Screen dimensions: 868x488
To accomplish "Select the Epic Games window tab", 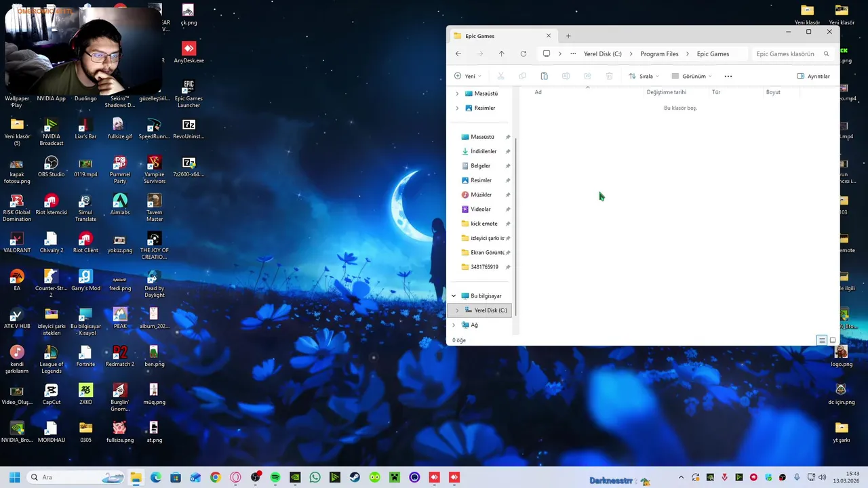I will 502,36.
